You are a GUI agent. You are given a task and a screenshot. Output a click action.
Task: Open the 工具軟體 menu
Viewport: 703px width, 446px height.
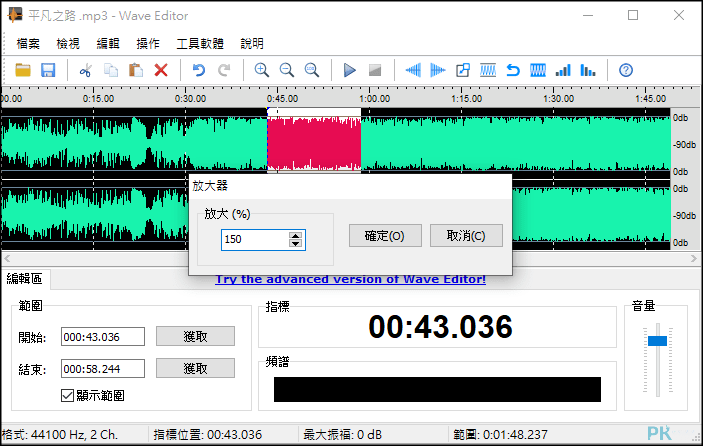[200, 43]
